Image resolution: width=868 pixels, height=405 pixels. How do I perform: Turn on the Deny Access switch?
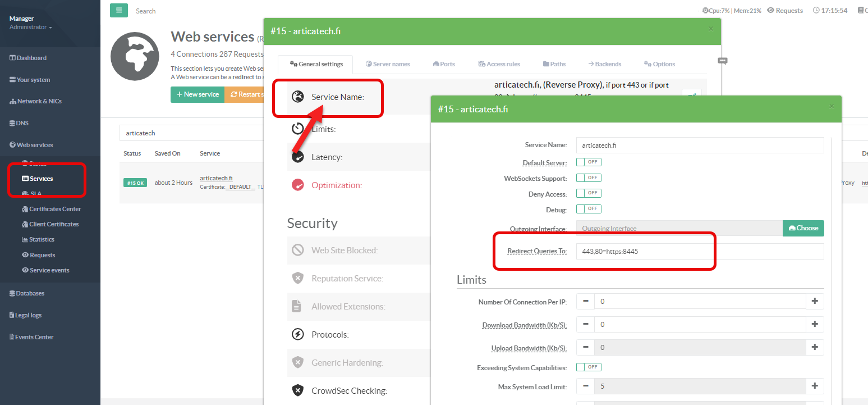[x=589, y=193]
